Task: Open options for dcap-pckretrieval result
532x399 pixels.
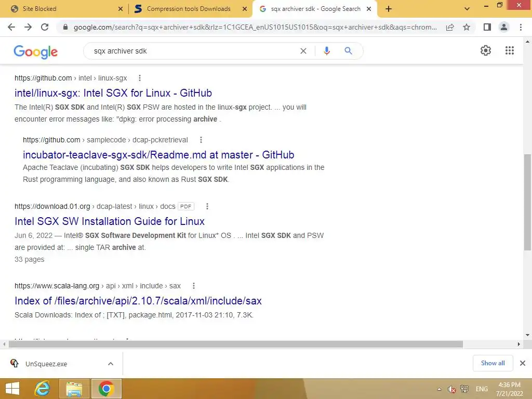Action: tap(201, 140)
